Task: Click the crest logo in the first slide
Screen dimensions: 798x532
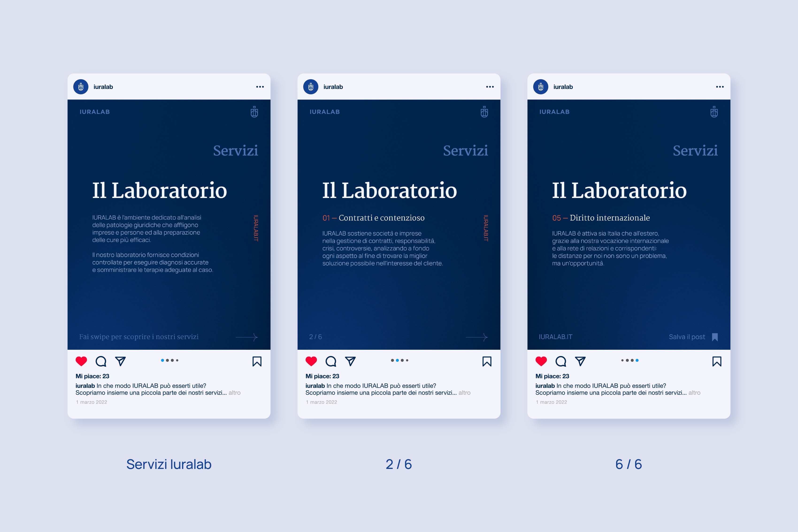Action: (254, 112)
